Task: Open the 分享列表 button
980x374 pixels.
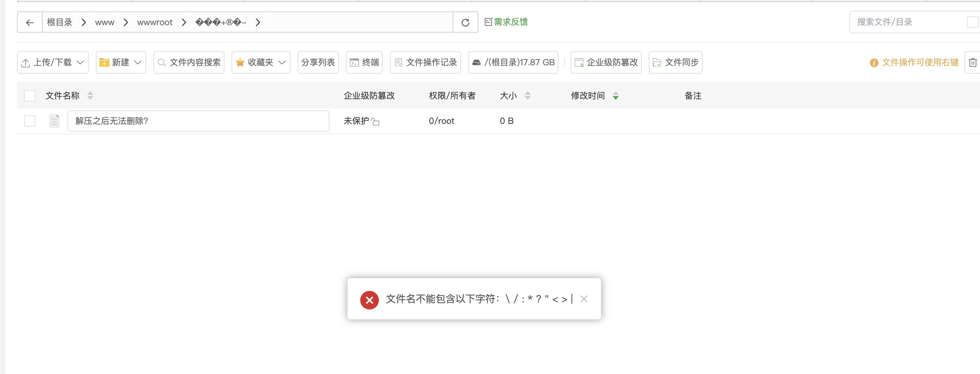Action: click(x=318, y=62)
